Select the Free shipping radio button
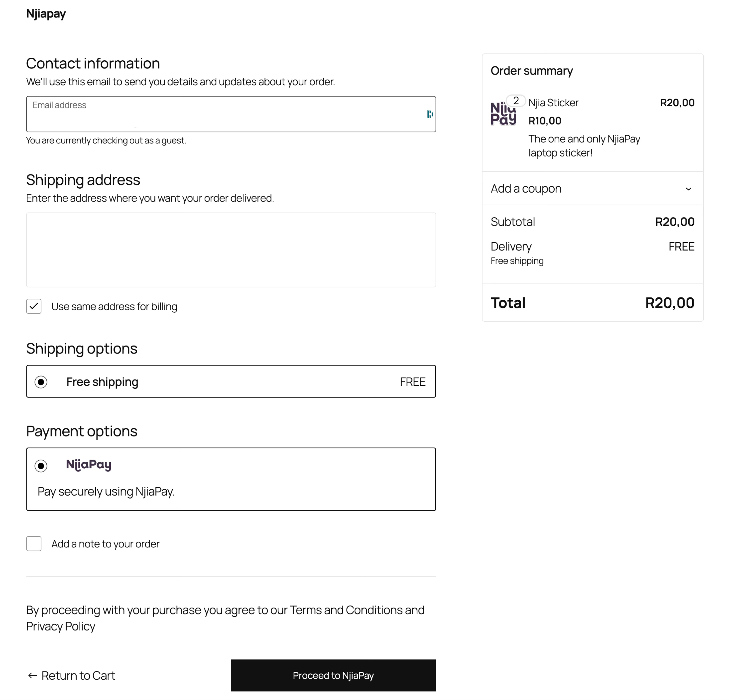The width and height of the screenshot is (730, 700). pyautogui.click(x=41, y=382)
